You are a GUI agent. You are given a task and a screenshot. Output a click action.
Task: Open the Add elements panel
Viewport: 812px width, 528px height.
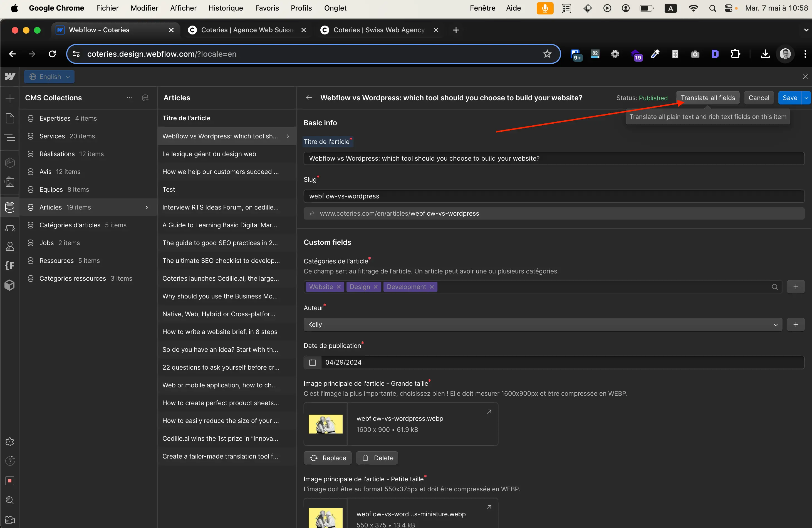pos(10,99)
